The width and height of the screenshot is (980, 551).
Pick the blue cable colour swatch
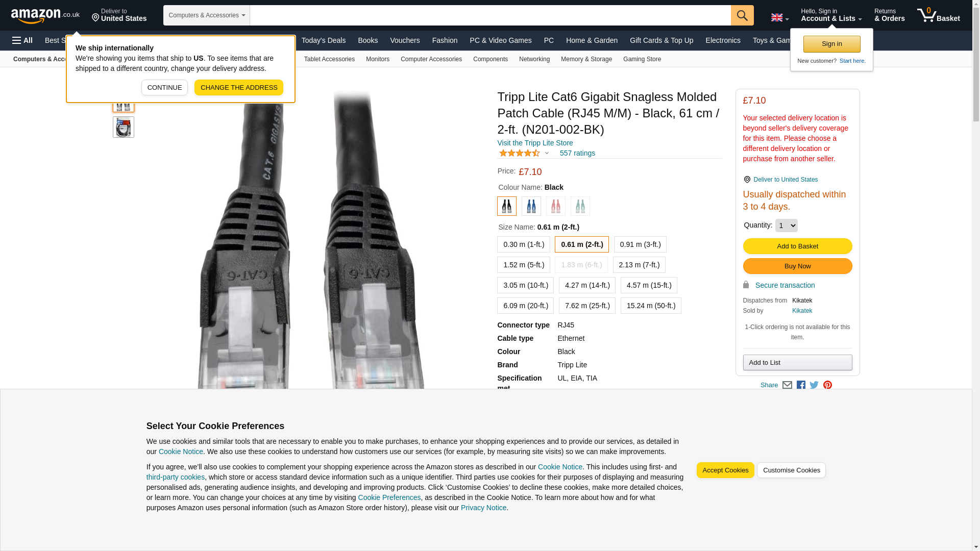[x=531, y=206]
